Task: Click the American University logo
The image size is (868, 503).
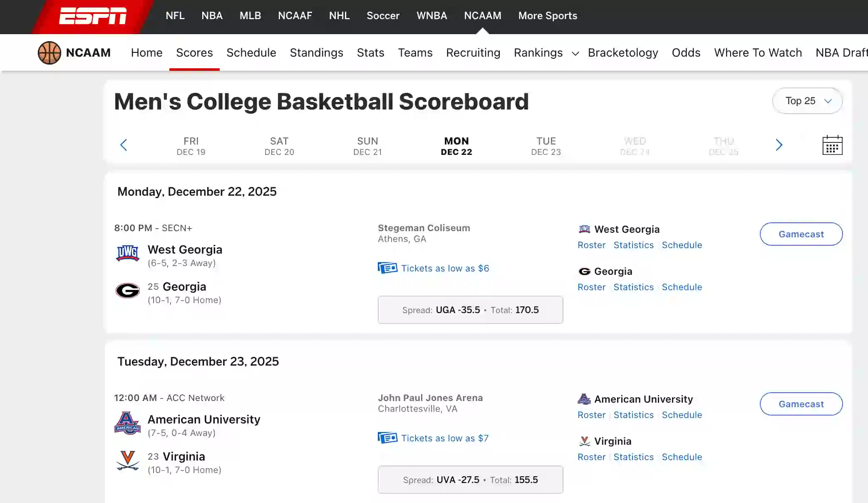Action: tap(128, 423)
